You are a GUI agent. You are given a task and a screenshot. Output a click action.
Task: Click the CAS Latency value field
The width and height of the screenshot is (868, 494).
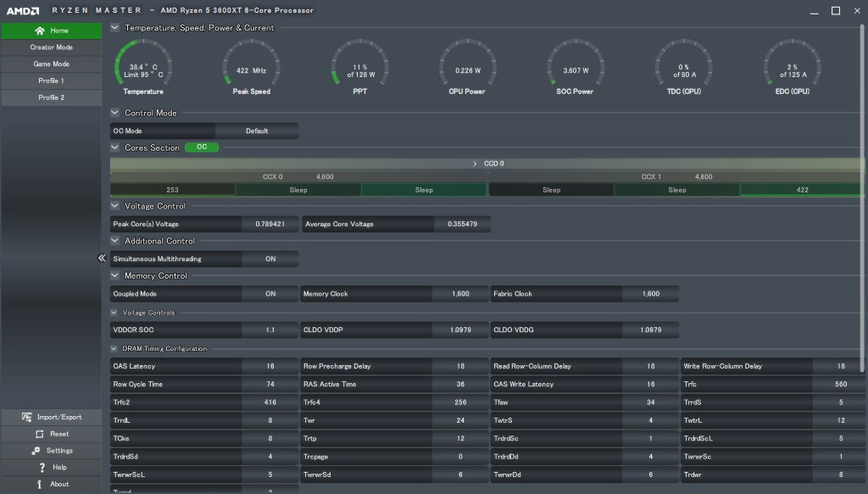point(270,367)
